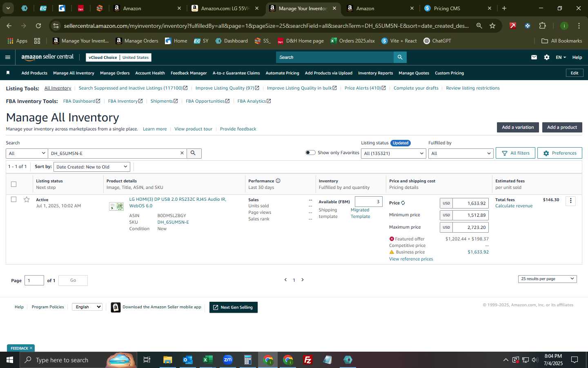Open the Orders 2025.xlsx bookmark
The width and height of the screenshot is (588, 368).
352,41
